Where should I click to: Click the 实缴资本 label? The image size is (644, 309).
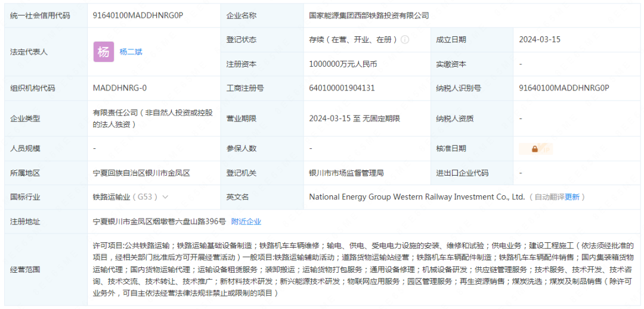(x=451, y=64)
